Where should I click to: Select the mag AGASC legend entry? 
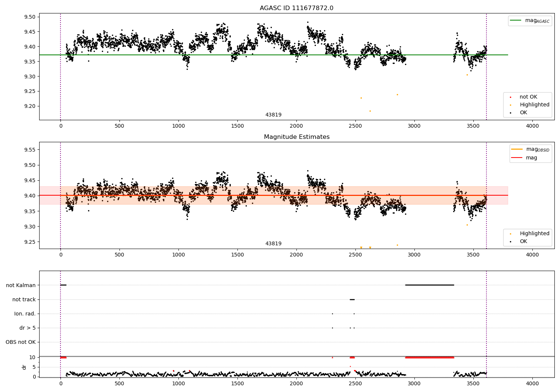pos(530,21)
